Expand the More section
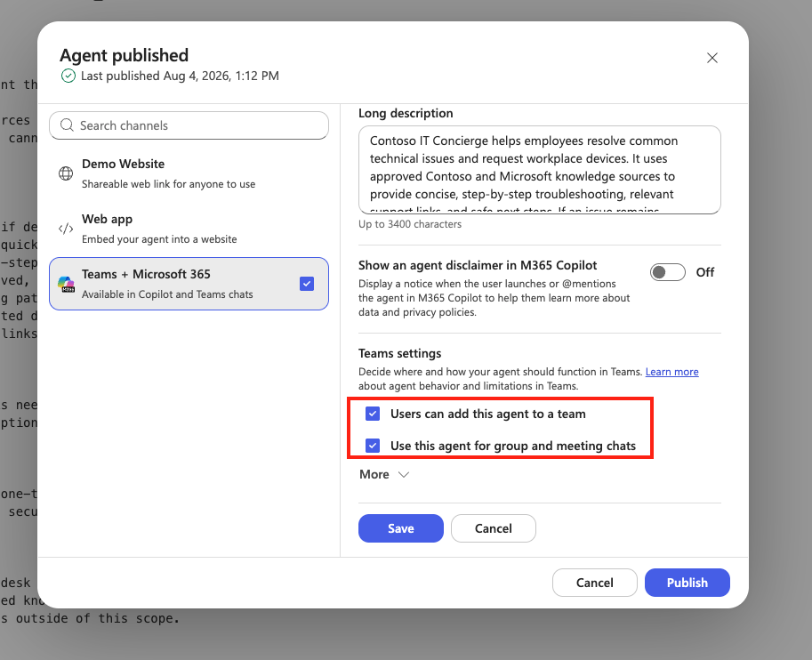812x660 pixels. (x=384, y=474)
